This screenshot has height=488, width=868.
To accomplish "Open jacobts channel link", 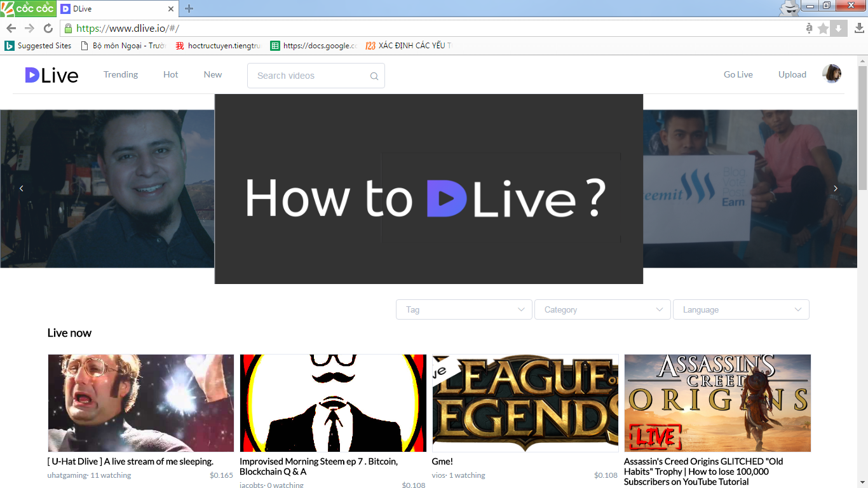I will (252, 485).
